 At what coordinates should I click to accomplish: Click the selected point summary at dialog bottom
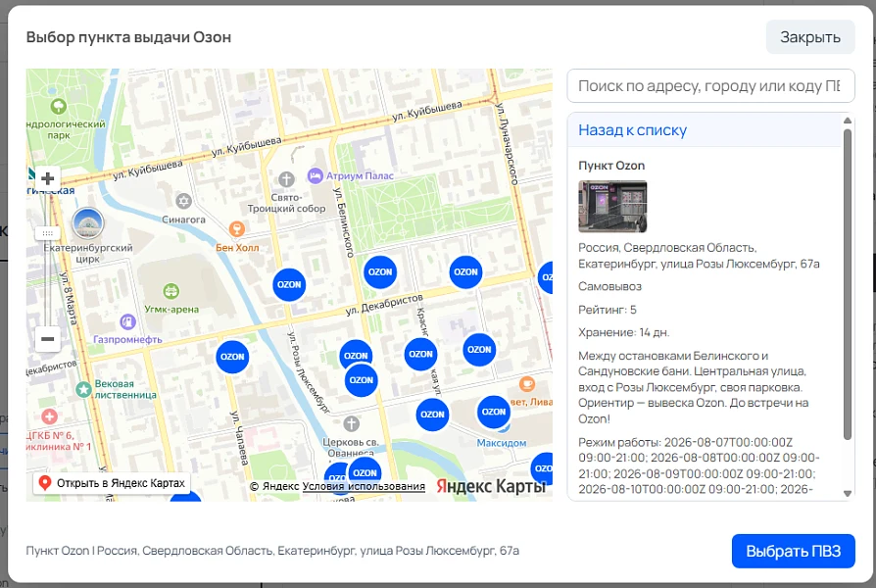coord(272,551)
